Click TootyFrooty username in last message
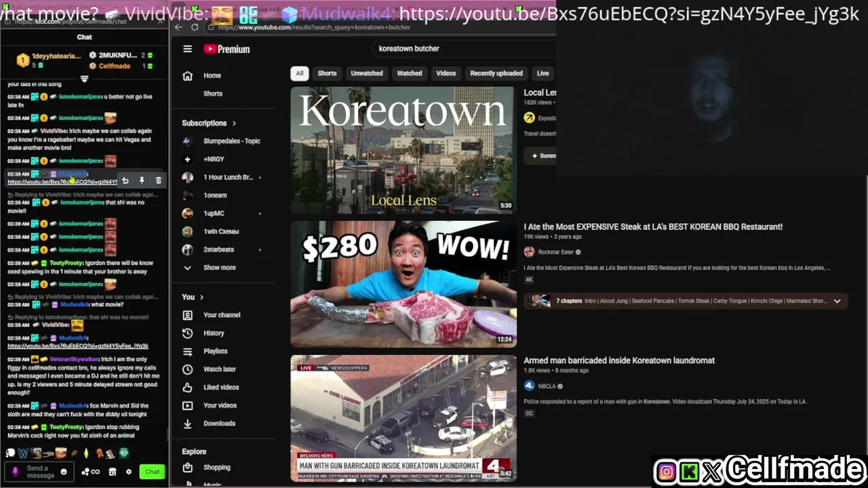Viewport: 868px width, 488px height. tap(66, 427)
